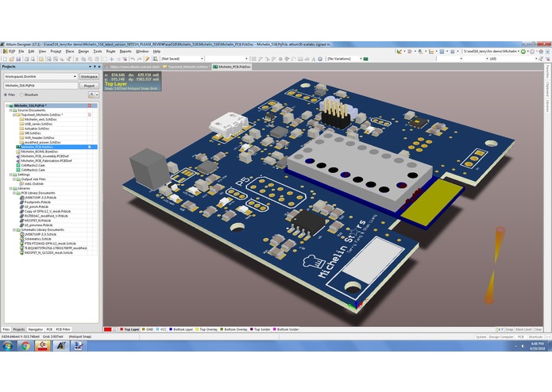Click the System status bar button
The image size is (552, 392).
tap(481, 336)
